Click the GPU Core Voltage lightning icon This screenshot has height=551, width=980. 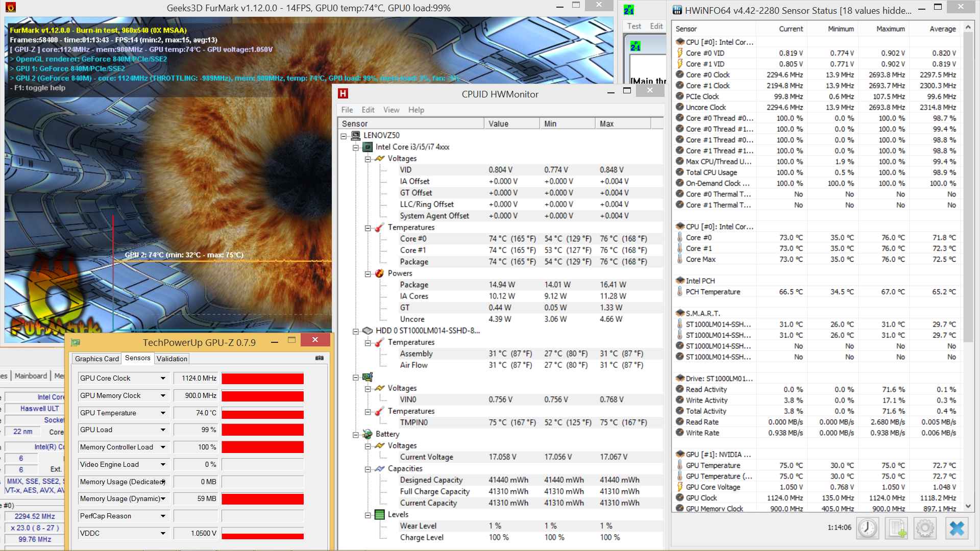[680, 487]
